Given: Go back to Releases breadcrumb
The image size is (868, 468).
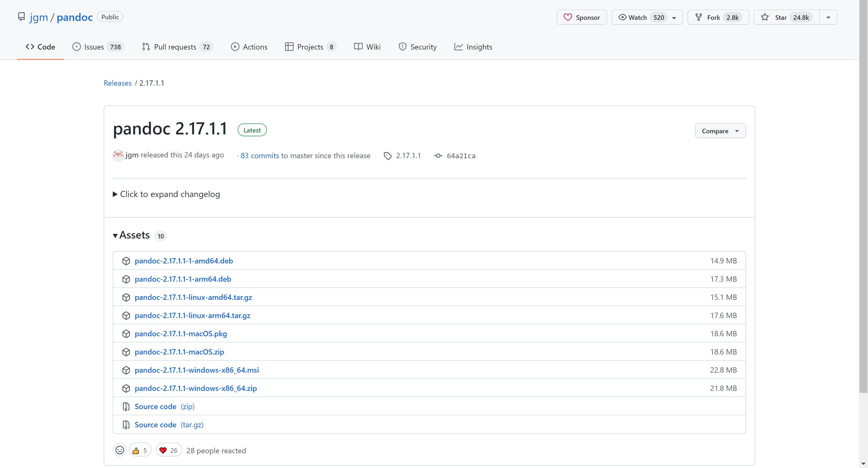Looking at the screenshot, I should click(x=118, y=83).
